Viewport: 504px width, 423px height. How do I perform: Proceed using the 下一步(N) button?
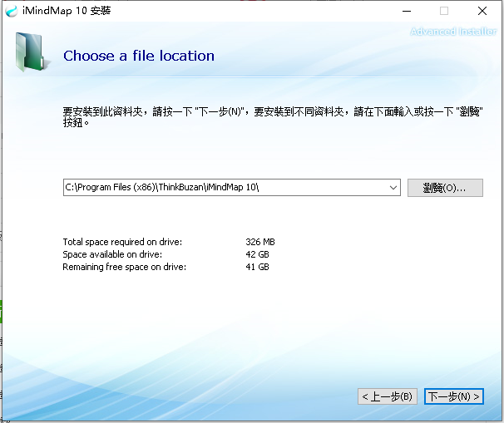[453, 396]
